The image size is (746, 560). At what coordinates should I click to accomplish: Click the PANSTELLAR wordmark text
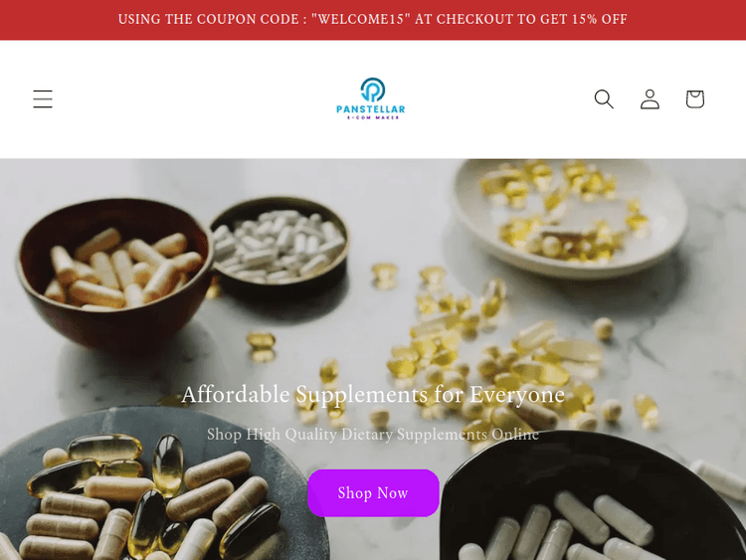coord(371,109)
